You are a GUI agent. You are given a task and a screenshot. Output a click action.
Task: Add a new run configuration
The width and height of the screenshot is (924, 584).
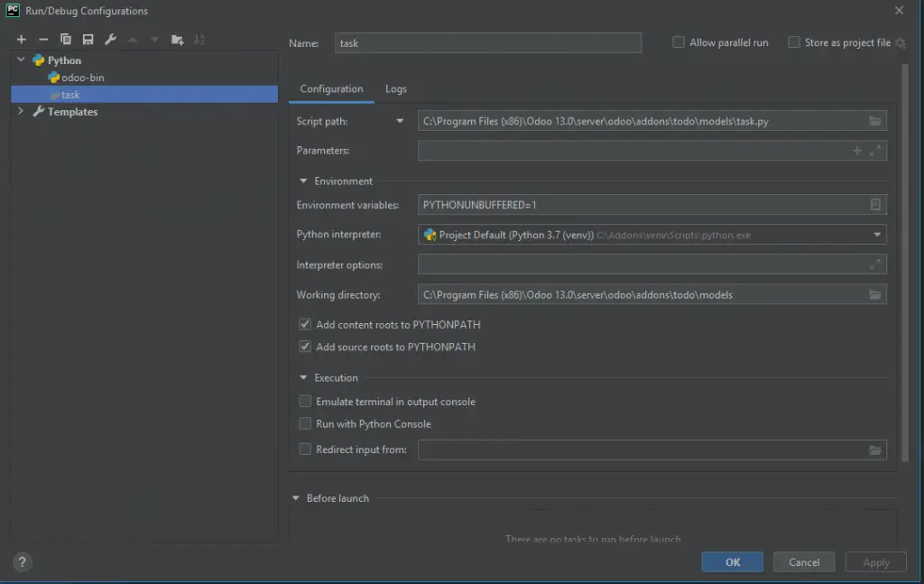tap(21, 39)
